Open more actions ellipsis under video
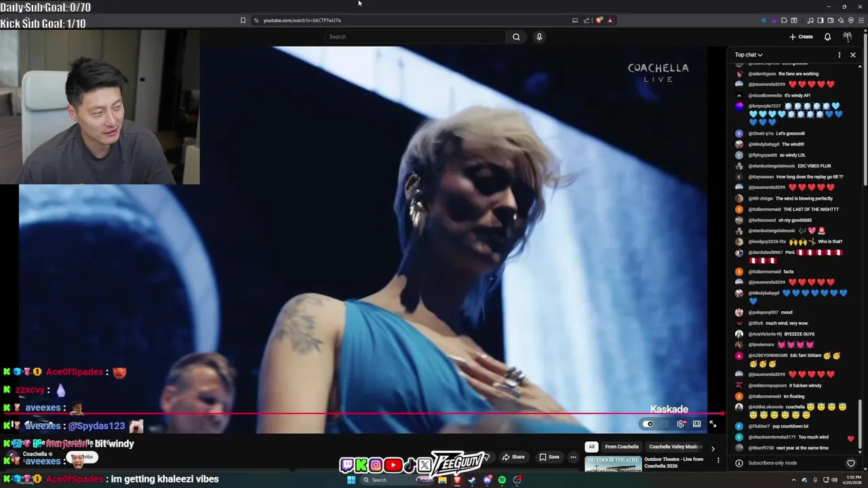Viewport: 868px width, 488px height. point(573,457)
